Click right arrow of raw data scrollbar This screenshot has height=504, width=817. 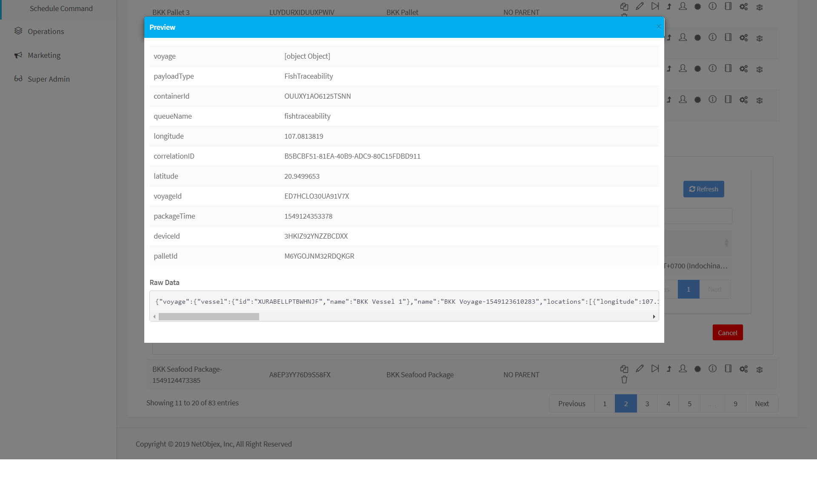point(654,317)
